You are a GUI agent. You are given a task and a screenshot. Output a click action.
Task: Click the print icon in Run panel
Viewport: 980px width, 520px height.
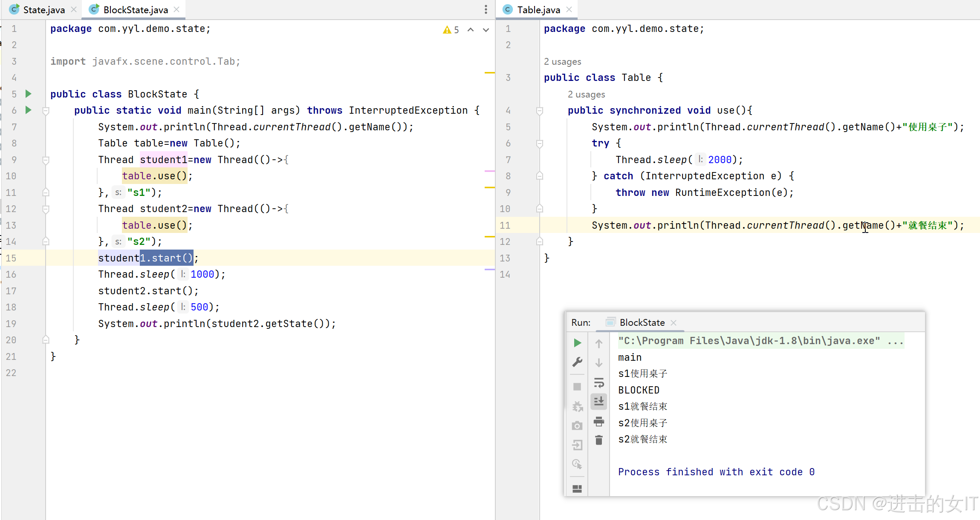coord(599,422)
